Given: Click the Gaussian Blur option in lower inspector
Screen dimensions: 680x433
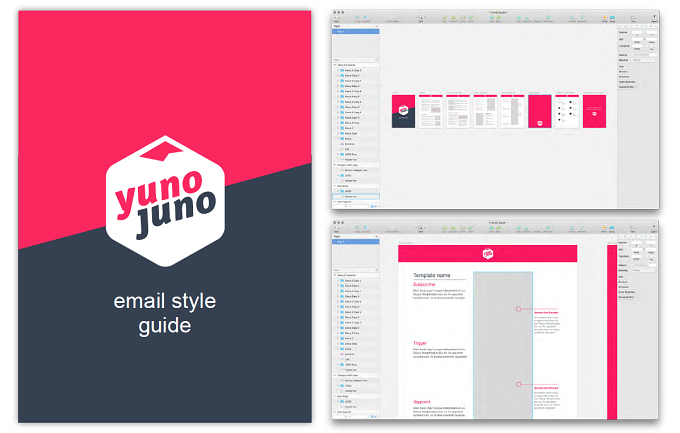Looking at the screenshot, I should coord(626,297).
